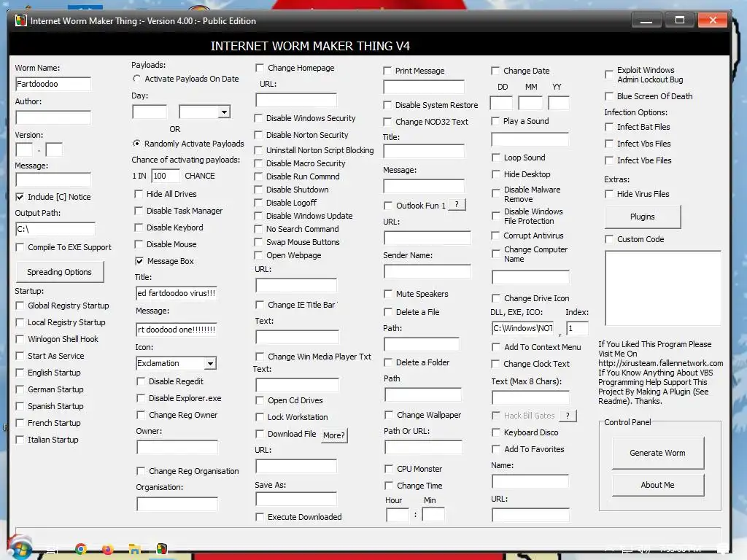Open Firefox from the taskbar
The height and width of the screenshot is (560, 747).
(108, 549)
